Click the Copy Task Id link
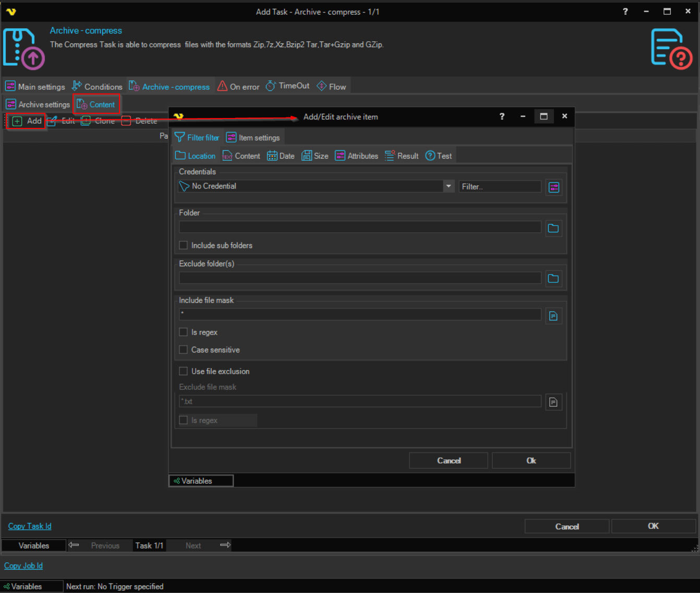This screenshot has height=593, width=700. 30,526
